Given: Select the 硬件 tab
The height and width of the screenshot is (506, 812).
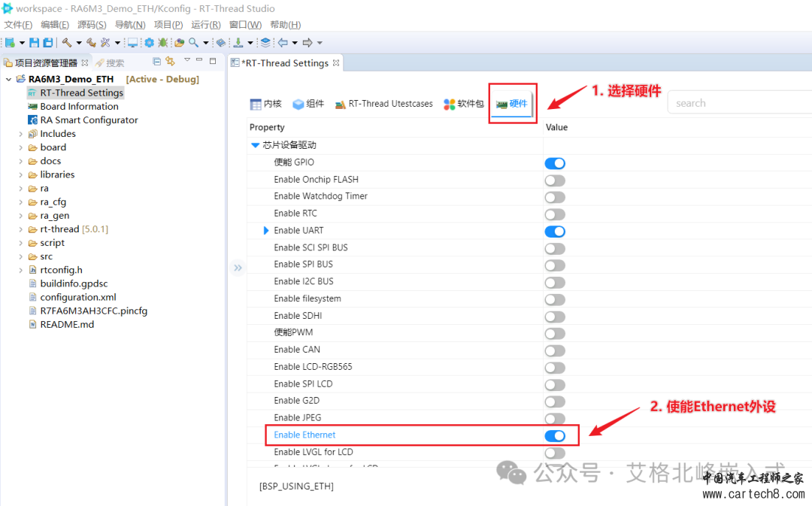Looking at the screenshot, I should (x=512, y=104).
